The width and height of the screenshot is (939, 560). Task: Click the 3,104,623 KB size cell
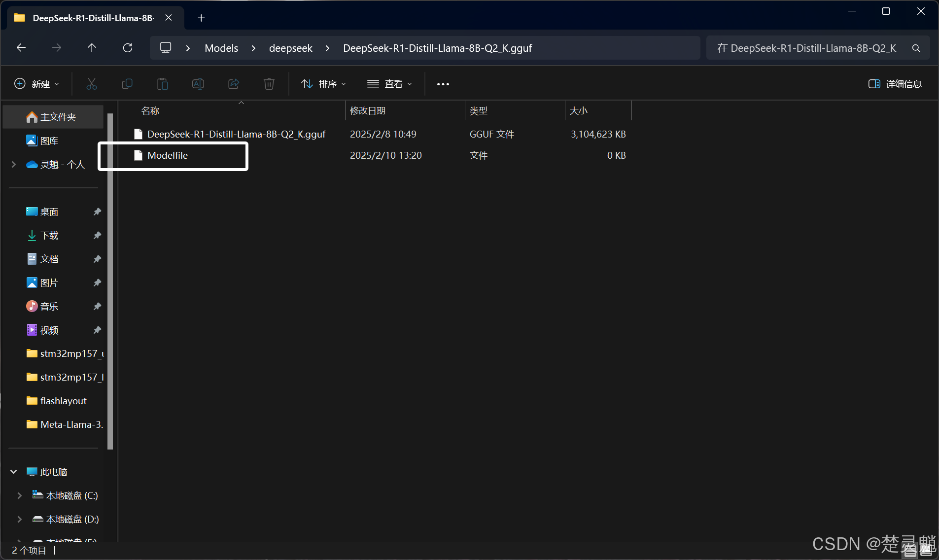[598, 134]
